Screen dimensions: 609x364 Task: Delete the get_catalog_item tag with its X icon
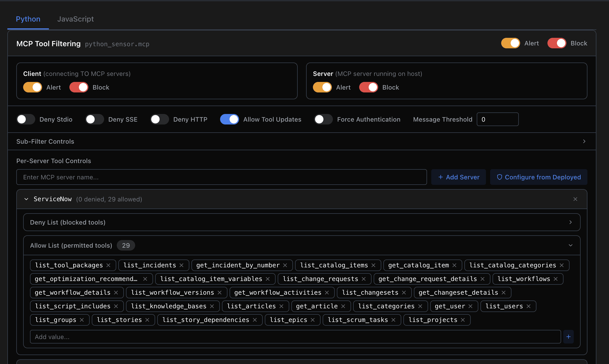[x=454, y=265]
